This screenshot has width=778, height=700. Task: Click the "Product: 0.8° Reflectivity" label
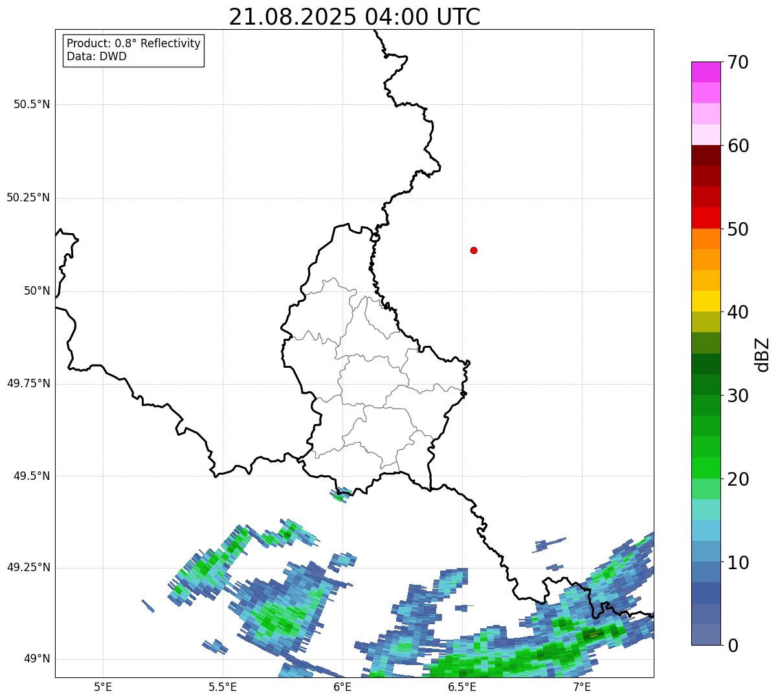pos(133,43)
